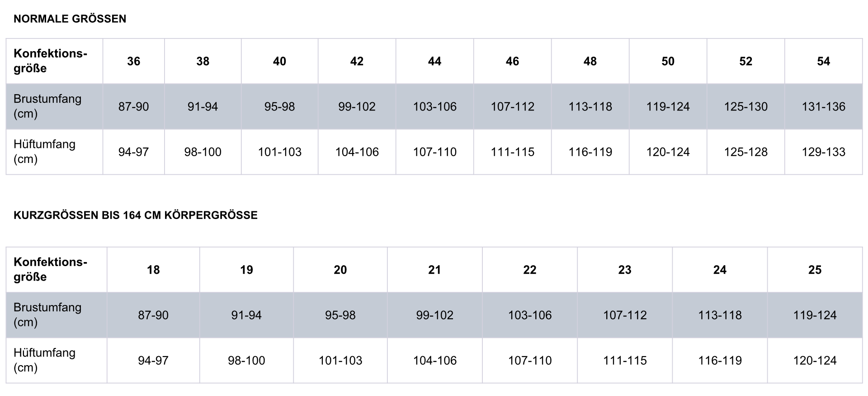The image size is (868, 396).
Task: Click Brustumfang 113-118 under size 48
Action: pyautogui.click(x=590, y=106)
